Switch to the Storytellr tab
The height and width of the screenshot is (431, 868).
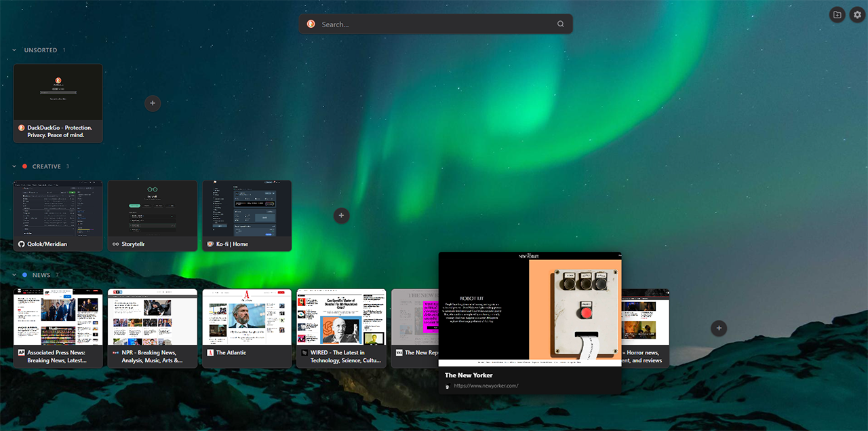pyautogui.click(x=153, y=216)
